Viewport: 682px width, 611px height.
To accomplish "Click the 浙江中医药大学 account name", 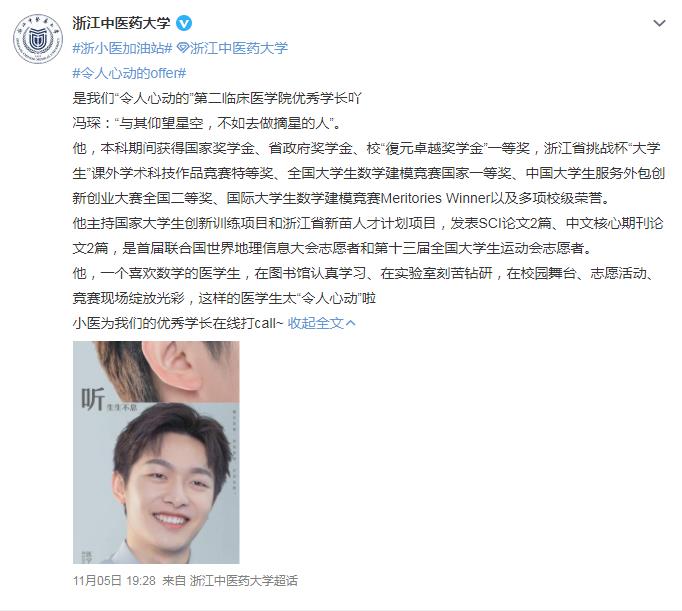I will 121,23.
